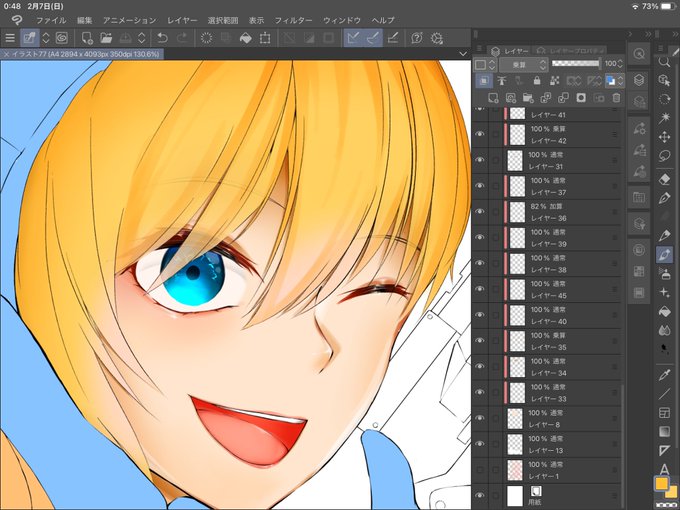Open the stepper next to save icon

click(142, 38)
